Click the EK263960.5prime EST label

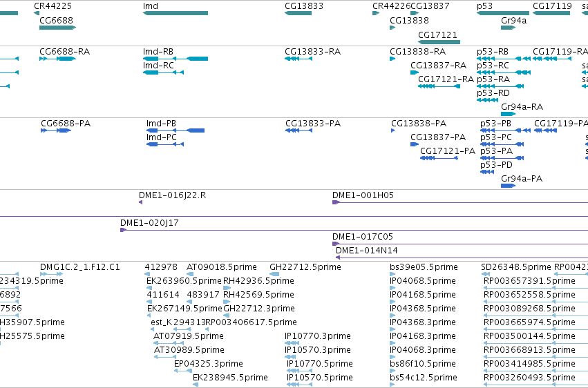[x=184, y=281]
